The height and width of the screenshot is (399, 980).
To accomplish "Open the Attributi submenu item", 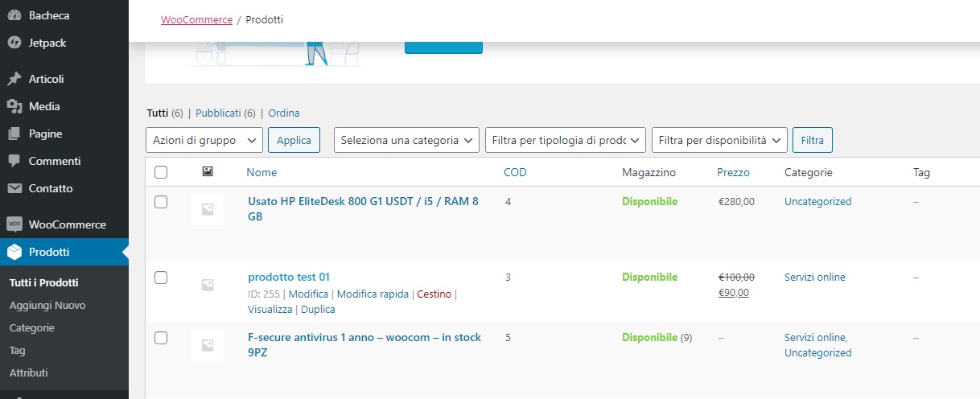I will (x=29, y=373).
